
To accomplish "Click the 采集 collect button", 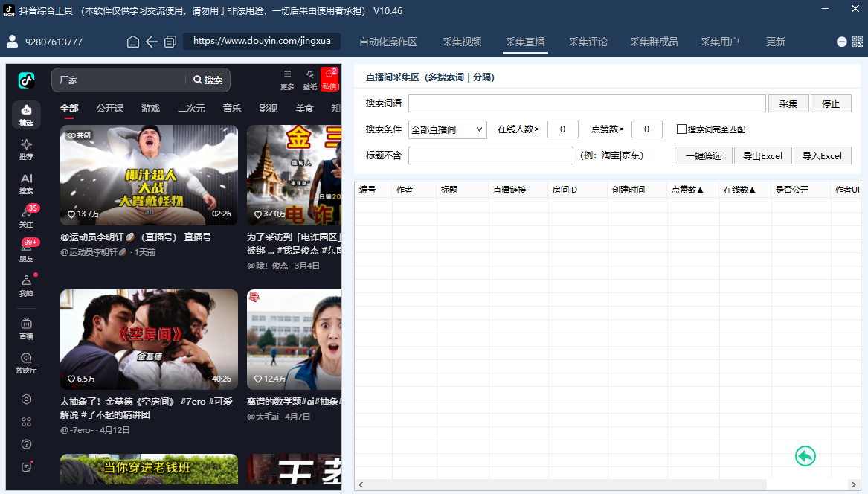I will tap(788, 103).
